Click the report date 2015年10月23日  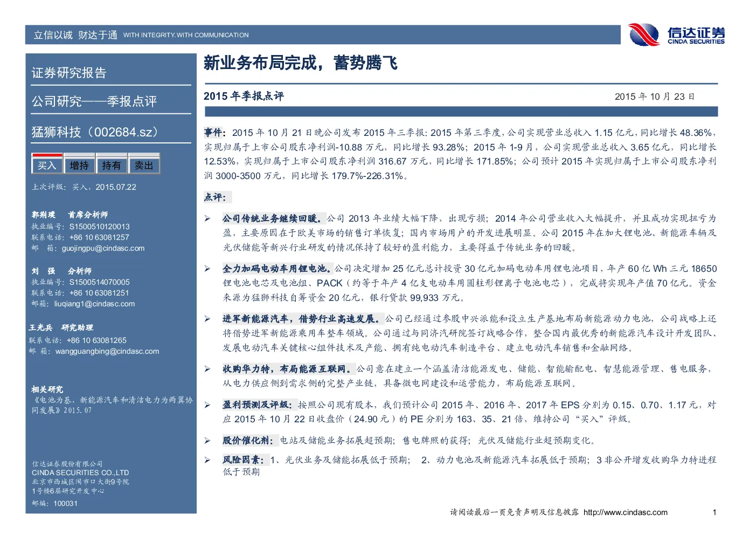(x=655, y=97)
